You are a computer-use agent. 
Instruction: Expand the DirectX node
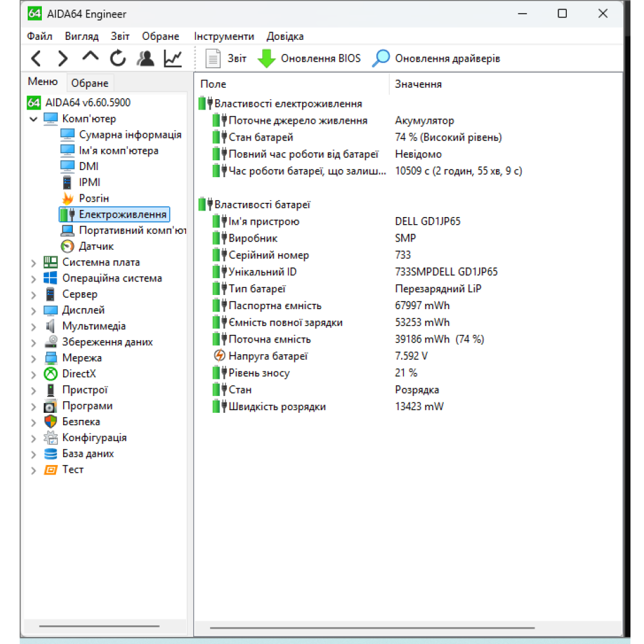tap(33, 375)
